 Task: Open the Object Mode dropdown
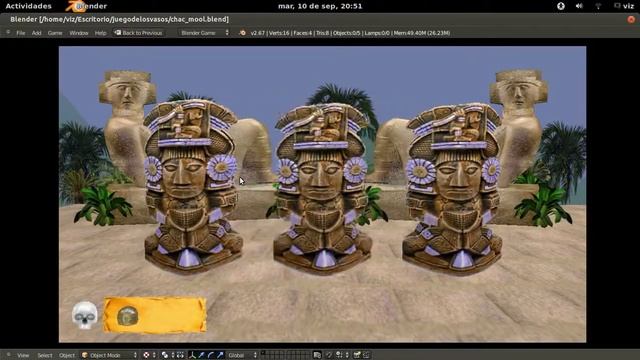[x=109, y=355]
